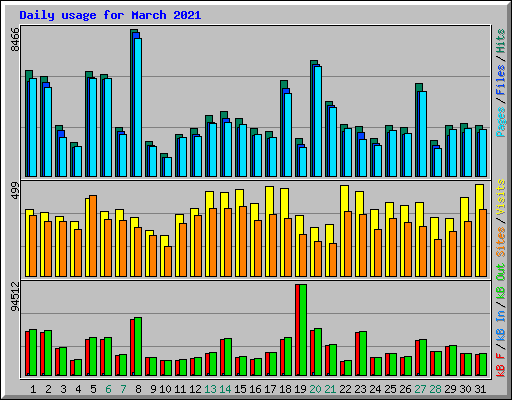Click the green weekend day 6 label
This screenshot has height=400, width=512.
tap(108, 389)
